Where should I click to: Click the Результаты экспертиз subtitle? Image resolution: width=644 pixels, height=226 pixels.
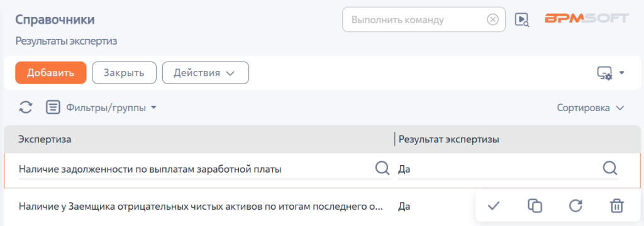click(x=67, y=41)
